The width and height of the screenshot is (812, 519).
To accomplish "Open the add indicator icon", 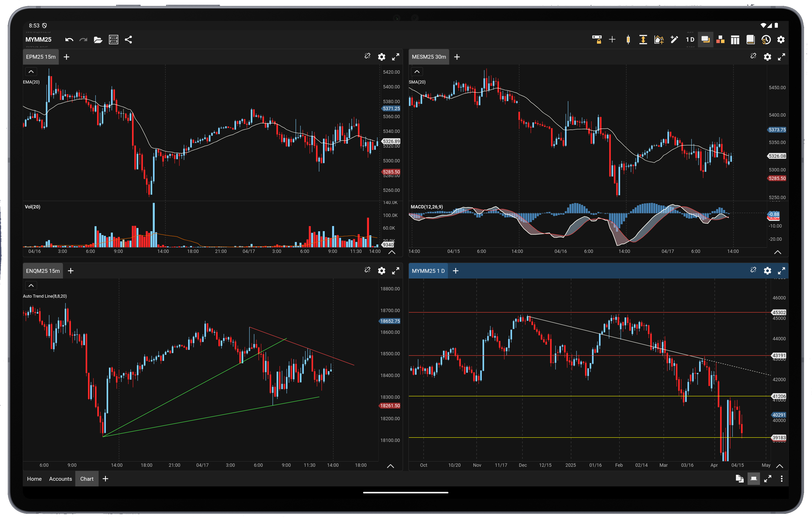I will tap(659, 40).
